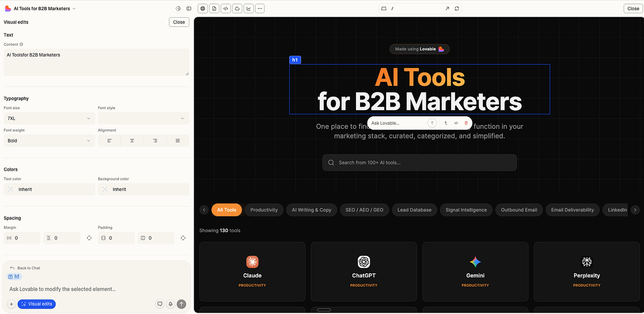Viewport: 644px width, 314px height.
Task: Send message with grey up-arrow button
Action: click(x=181, y=304)
